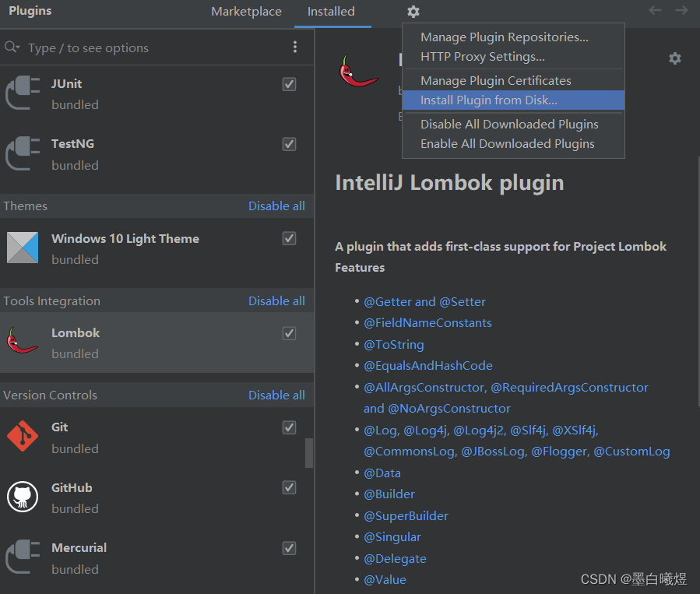
Task: Click the IntelliJ Lombok plugin heading
Action: point(449,183)
